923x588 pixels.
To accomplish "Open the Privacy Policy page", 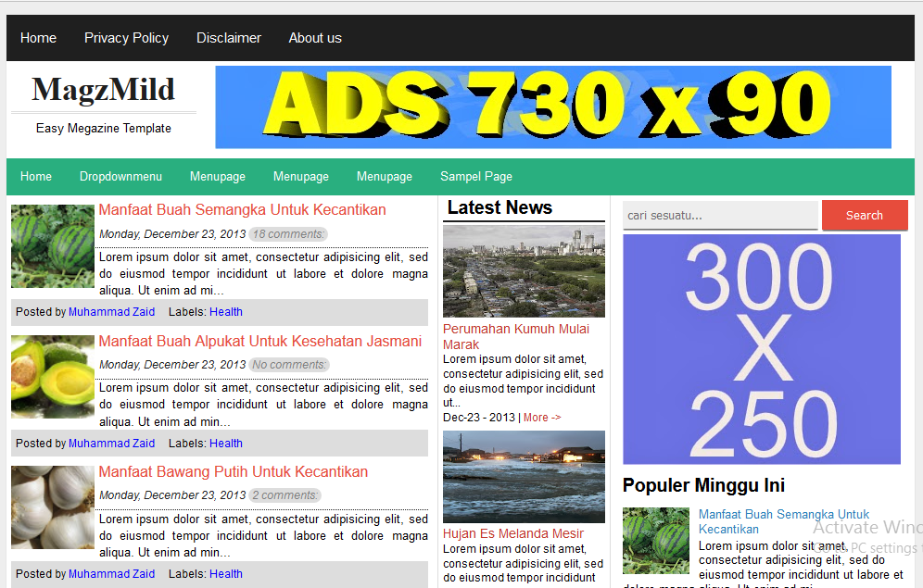I will 126,38.
